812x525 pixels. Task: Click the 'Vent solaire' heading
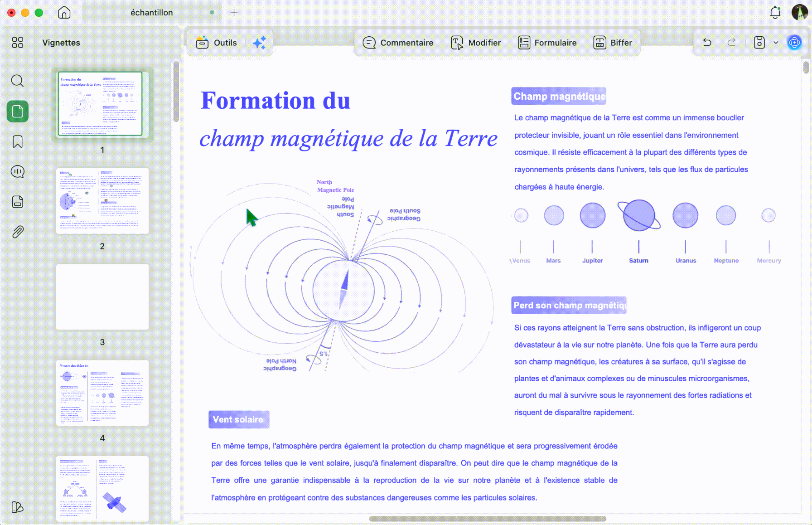[239, 419]
